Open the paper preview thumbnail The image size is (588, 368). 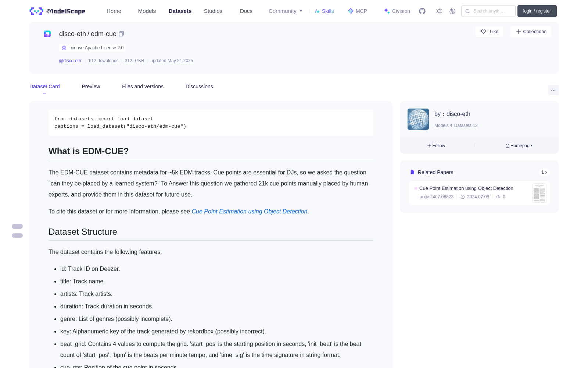point(539,193)
